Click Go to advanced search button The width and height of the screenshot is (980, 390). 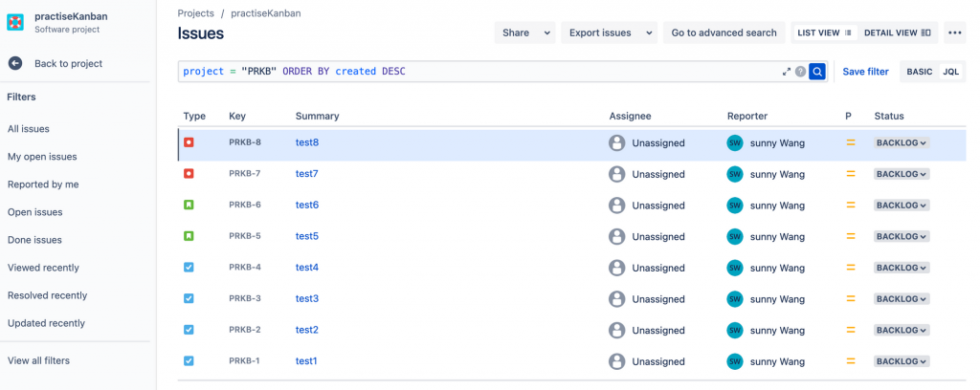724,32
